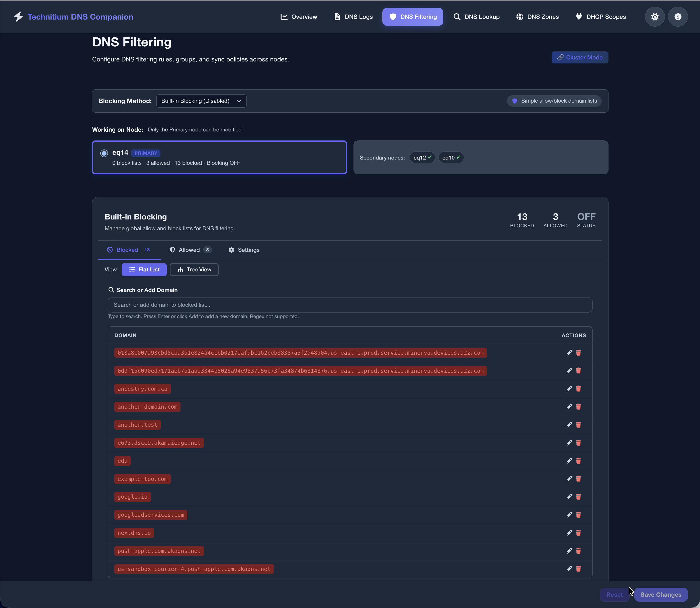Open the Blocking Method dropdown
The image size is (700, 608).
(x=201, y=101)
